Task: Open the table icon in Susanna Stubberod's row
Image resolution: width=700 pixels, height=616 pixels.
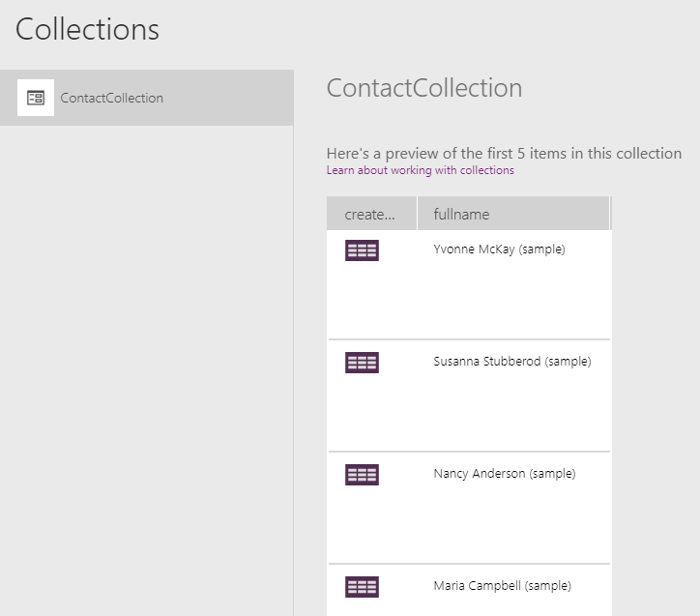Action: click(x=362, y=363)
